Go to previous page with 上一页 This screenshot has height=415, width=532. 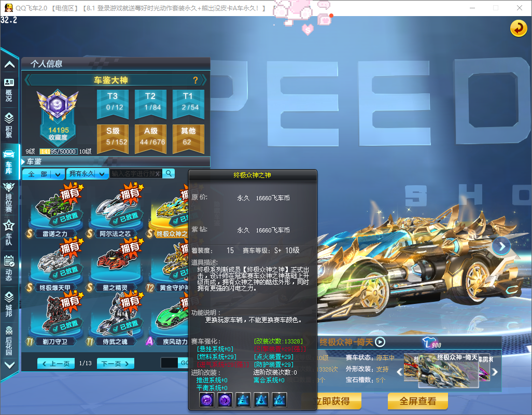coord(55,364)
